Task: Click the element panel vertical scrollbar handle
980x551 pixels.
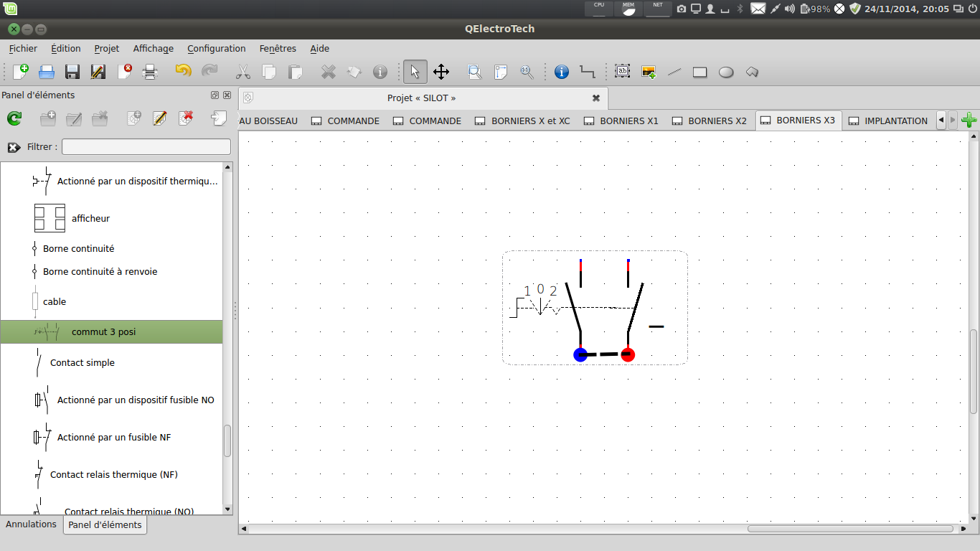Action: tap(227, 441)
